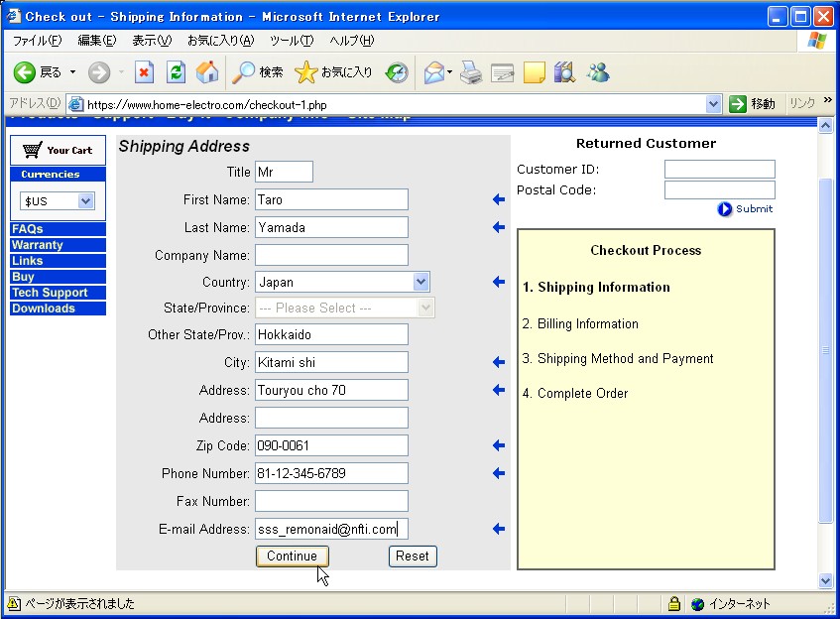Expand the Country dropdown showing Japan
This screenshot has width=840, height=619.
click(421, 282)
